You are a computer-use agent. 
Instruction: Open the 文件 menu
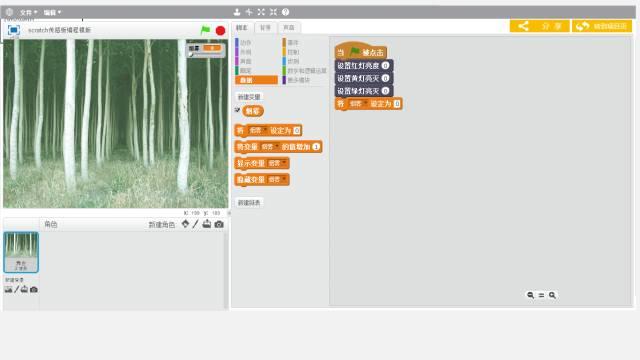29,13
